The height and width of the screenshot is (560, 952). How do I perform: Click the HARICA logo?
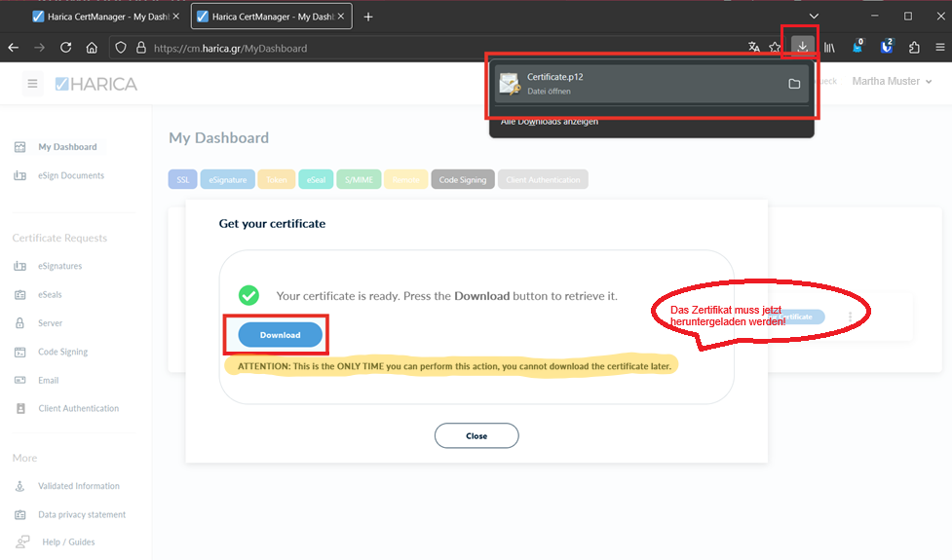(95, 84)
